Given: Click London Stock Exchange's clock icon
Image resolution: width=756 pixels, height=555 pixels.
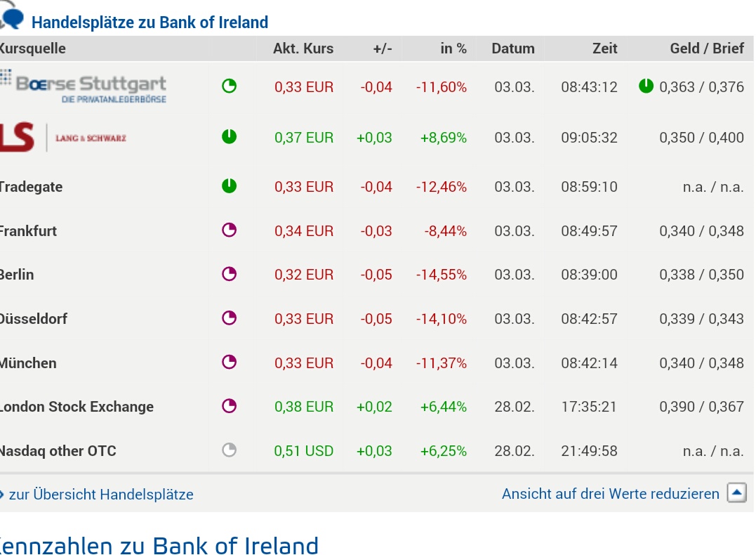Looking at the screenshot, I should [229, 406].
